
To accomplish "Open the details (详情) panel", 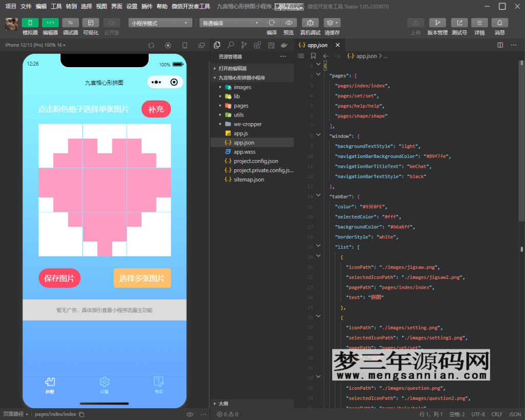I will [x=479, y=23].
